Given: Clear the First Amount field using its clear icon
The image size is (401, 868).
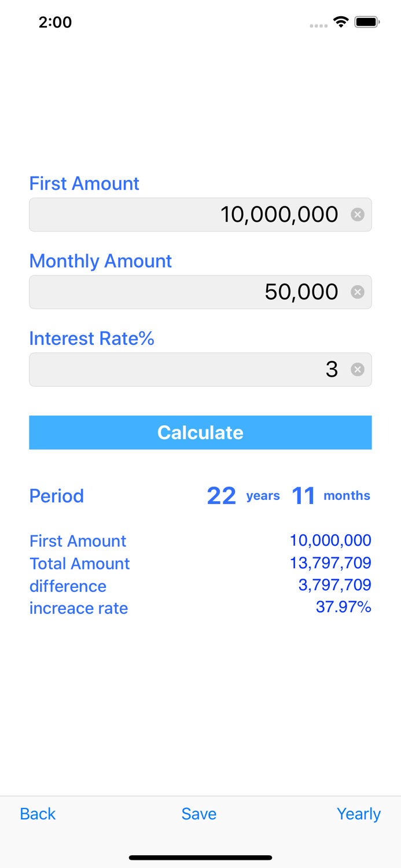Looking at the screenshot, I should click(358, 214).
